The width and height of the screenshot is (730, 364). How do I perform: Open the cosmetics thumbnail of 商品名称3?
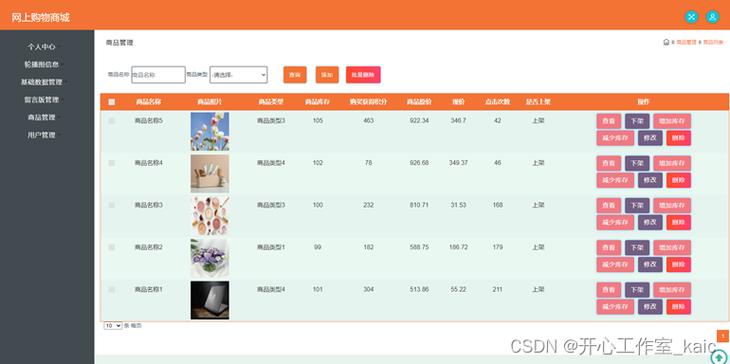[x=210, y=216]
